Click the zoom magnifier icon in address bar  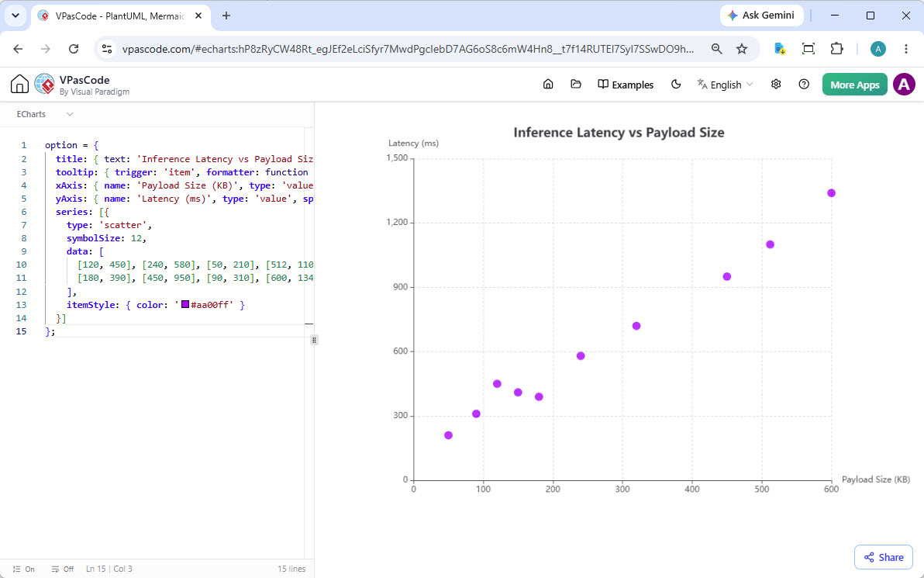click(x=716, y=49)
